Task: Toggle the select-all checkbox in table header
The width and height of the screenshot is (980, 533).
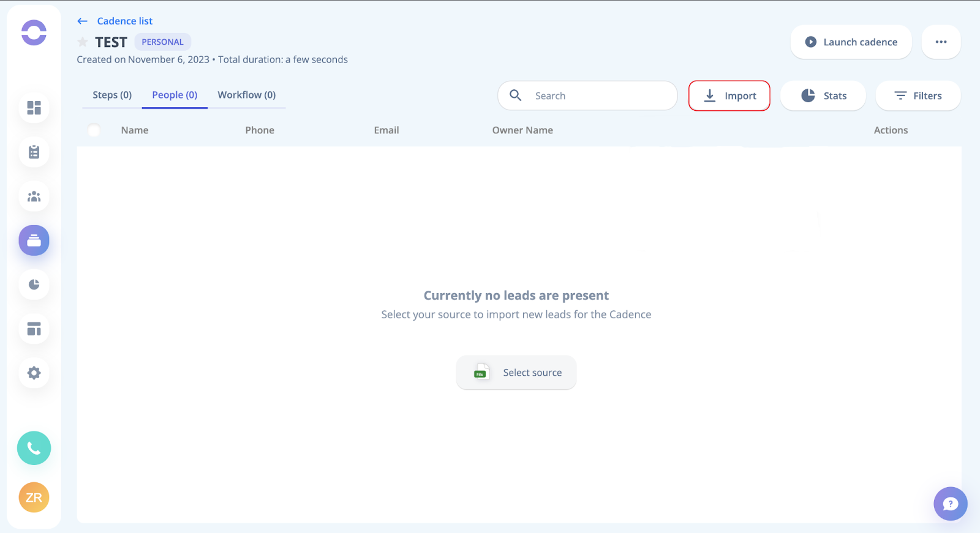Action: pyautogui.click(x=94, y=130)
